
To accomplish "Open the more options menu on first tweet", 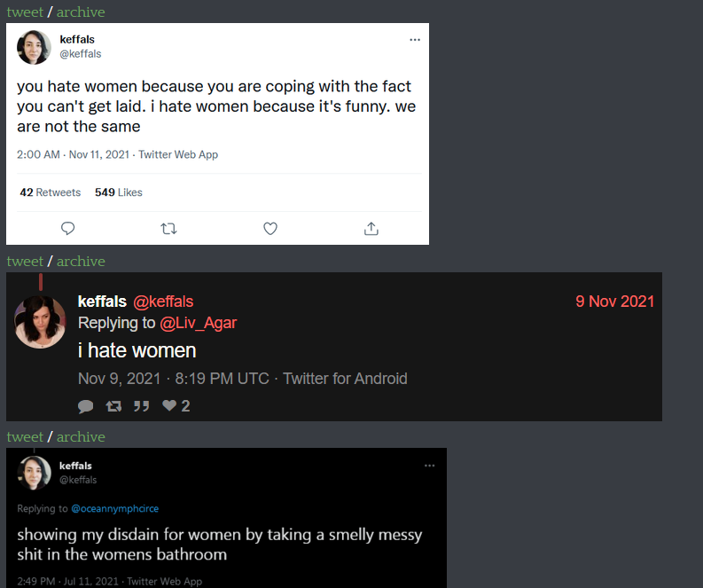I will (415, 40).
